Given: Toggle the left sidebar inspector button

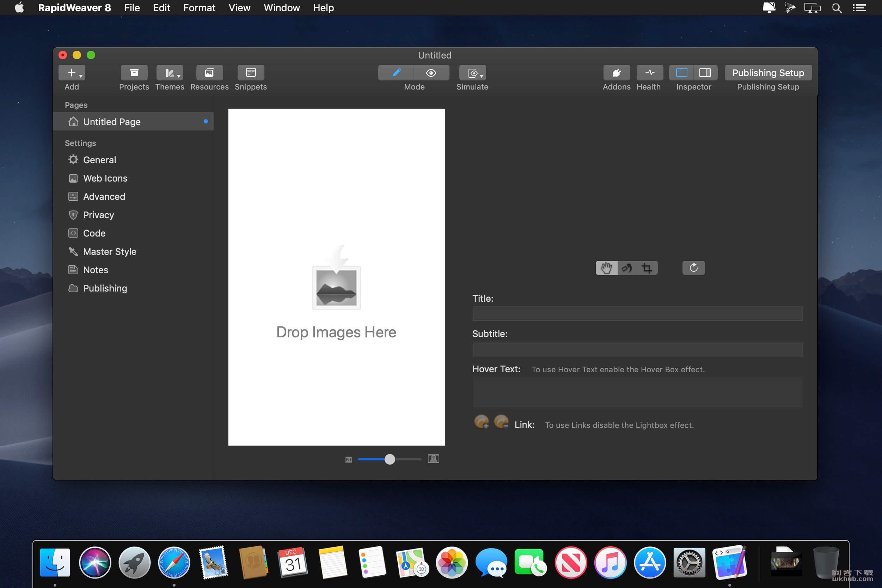Looking at the screenshot, I should pyautogui.click(x=681, y=73).
